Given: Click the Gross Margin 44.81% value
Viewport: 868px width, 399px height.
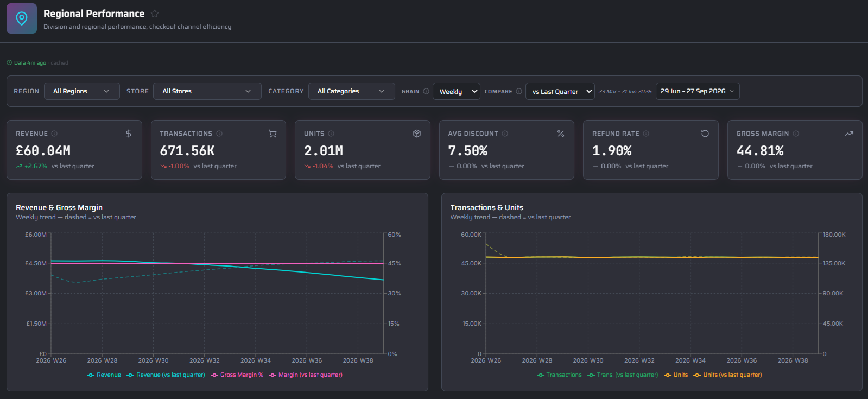Looking at the screenshot, I should coord(760,151).
